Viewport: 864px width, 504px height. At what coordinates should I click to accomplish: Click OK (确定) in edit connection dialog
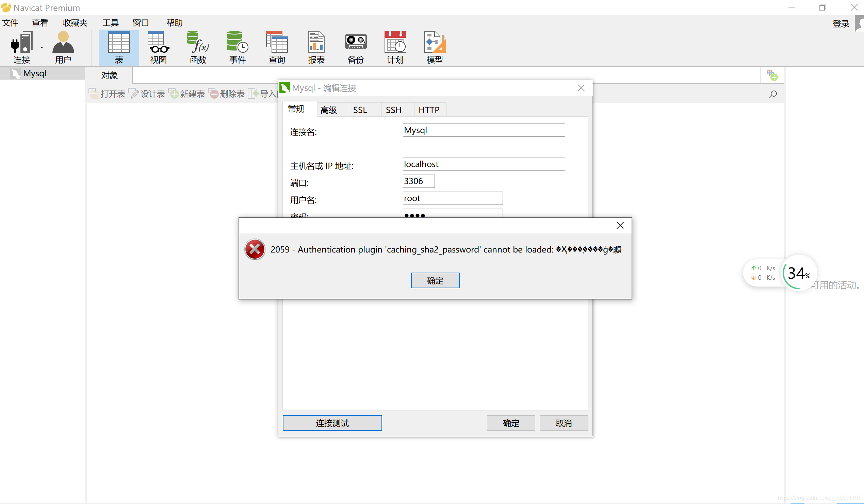click(x=511, y=423)
